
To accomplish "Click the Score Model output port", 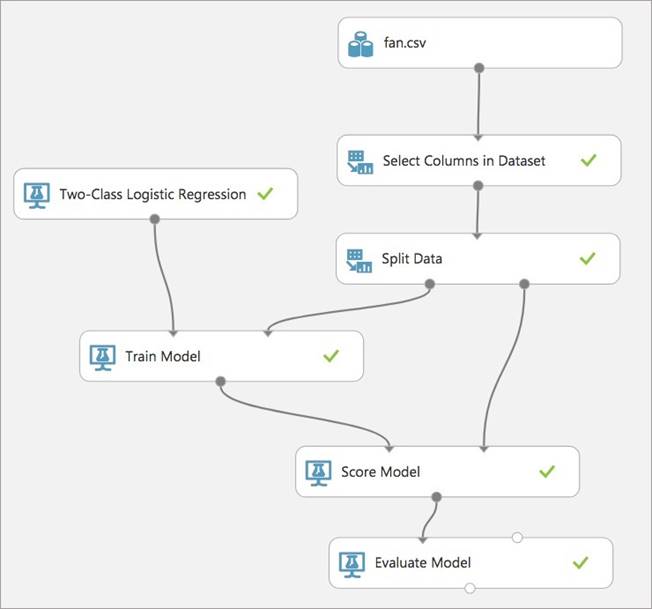I will [436, 496].
